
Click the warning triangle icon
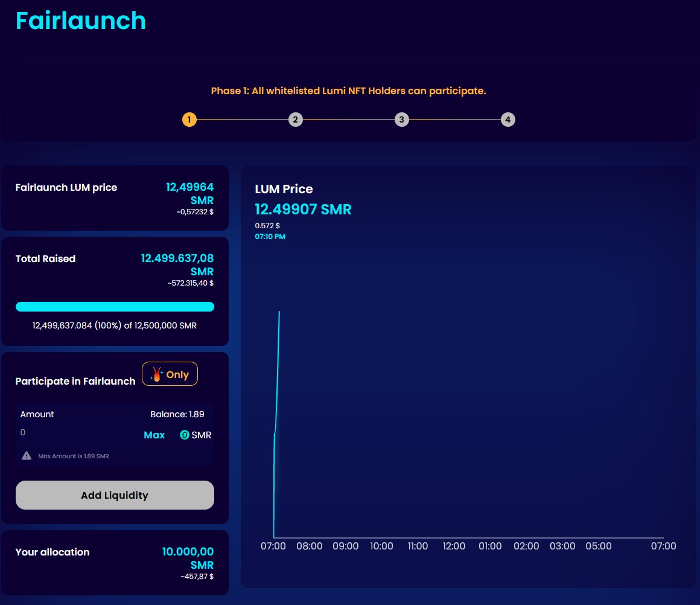27,455
